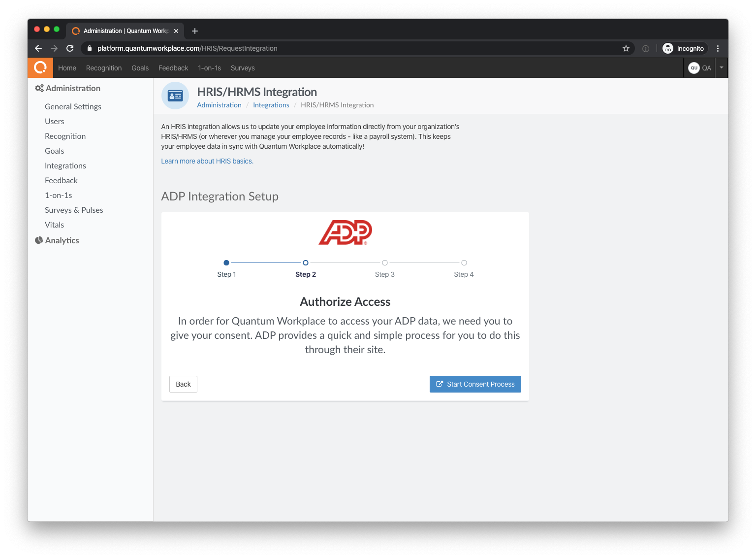
Task: Click the Incognito mask icon in address bar
Action: (667, 48)
